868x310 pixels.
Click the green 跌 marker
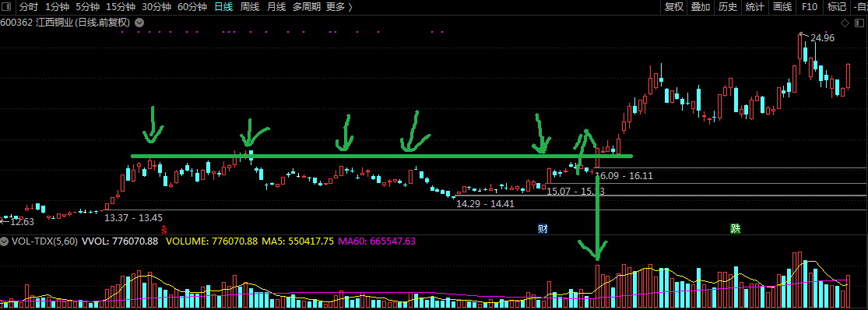[735, 229]
